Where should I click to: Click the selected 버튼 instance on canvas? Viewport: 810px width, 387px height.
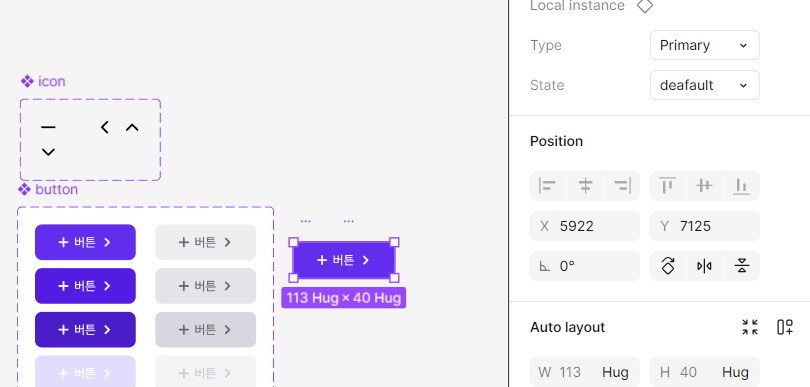[344, 260]
